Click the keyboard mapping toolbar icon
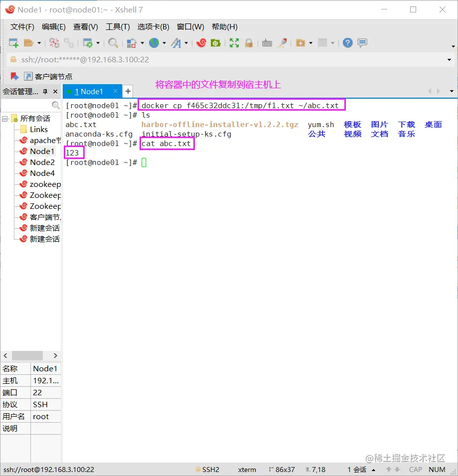Screen dimensions: 458x476 tap(267, 43)
